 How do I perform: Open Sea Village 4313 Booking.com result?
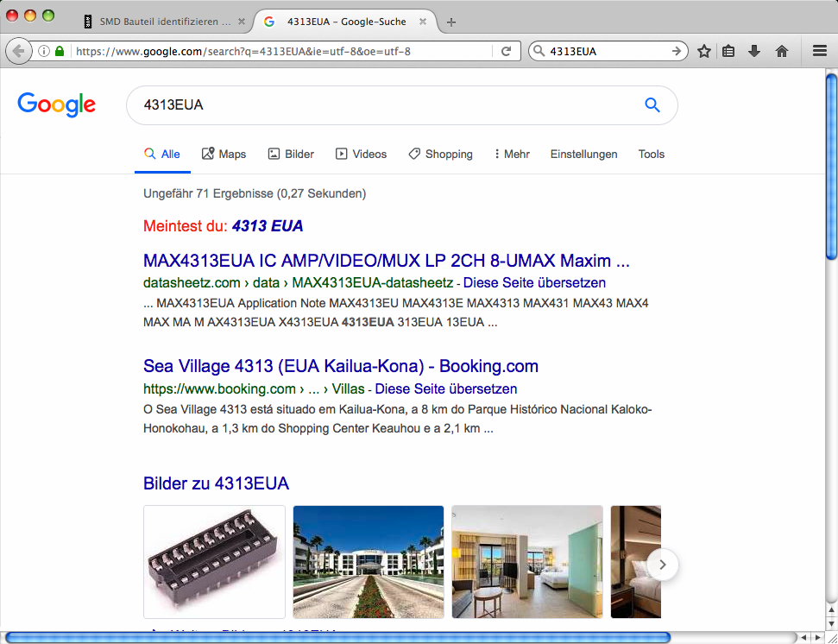[341, 366]
